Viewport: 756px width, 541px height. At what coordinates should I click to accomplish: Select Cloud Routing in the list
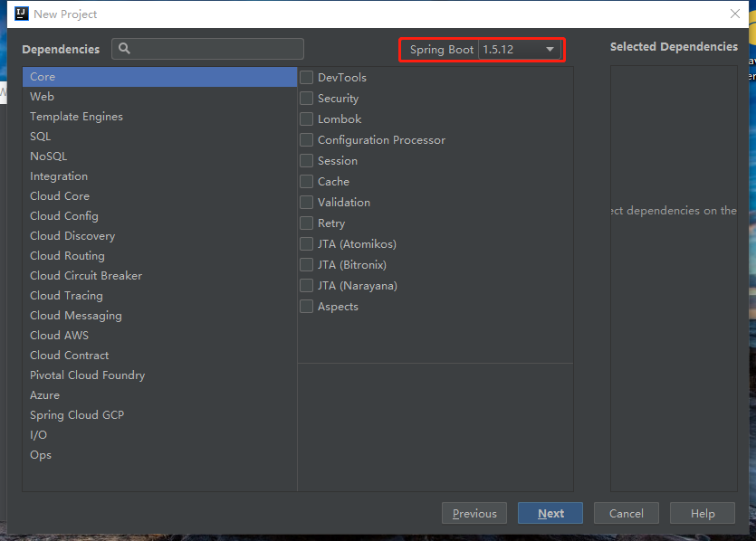pyautogui.click(x=159, y=256)
